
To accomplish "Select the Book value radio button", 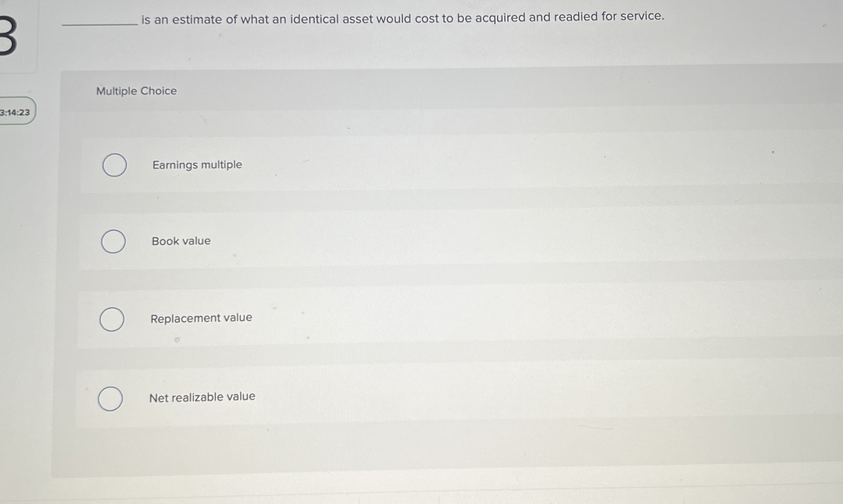I will 113,242.
